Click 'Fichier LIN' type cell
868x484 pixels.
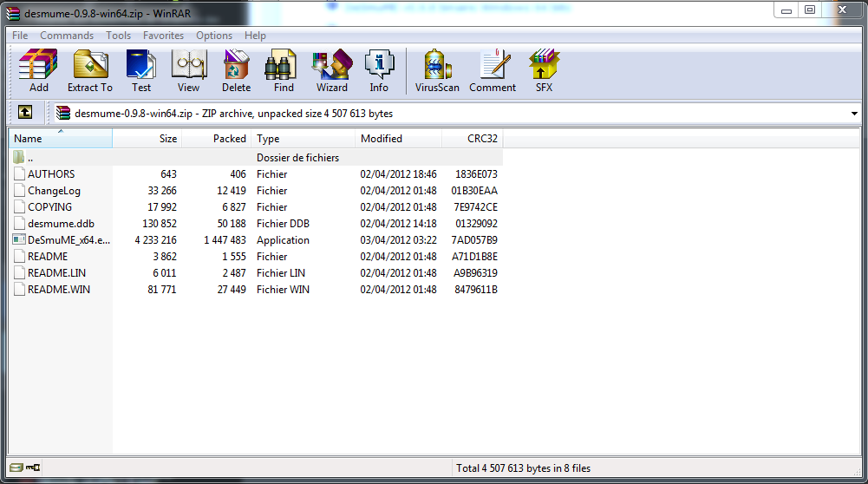[x=281, y=273]
